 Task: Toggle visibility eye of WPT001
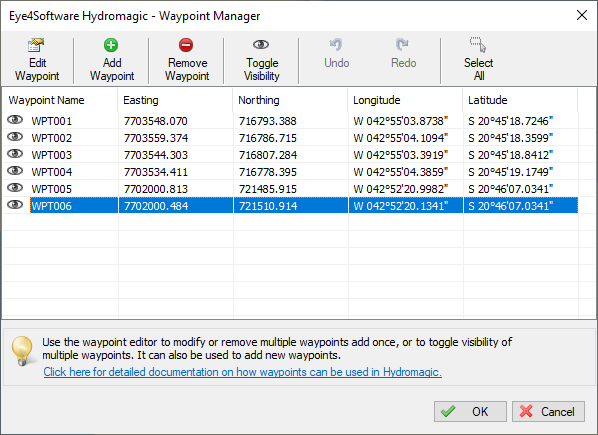tap(15, 120)
